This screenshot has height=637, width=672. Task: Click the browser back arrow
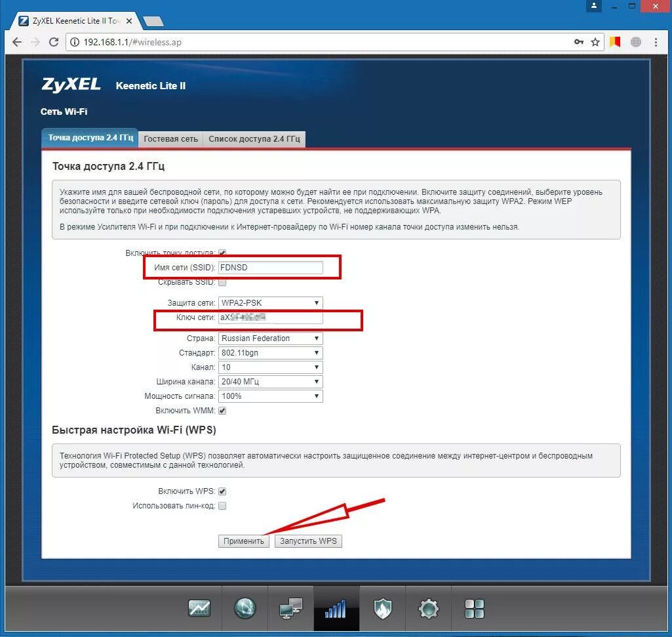[17, 42]
